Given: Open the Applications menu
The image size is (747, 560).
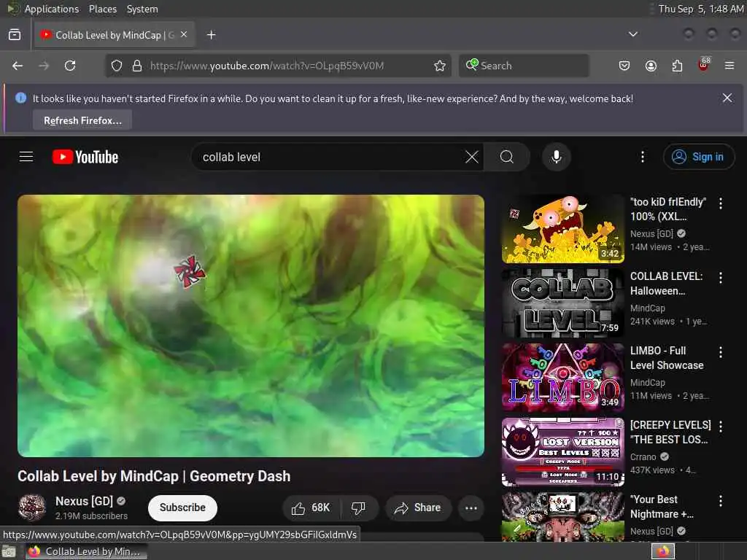Looking at the screenshot, I should pos(52,9).
